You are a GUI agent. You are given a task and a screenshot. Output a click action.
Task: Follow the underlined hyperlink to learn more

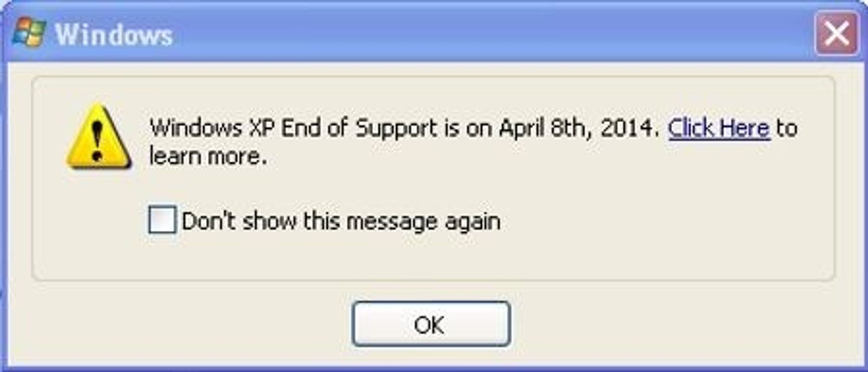[x=719, y=128]
